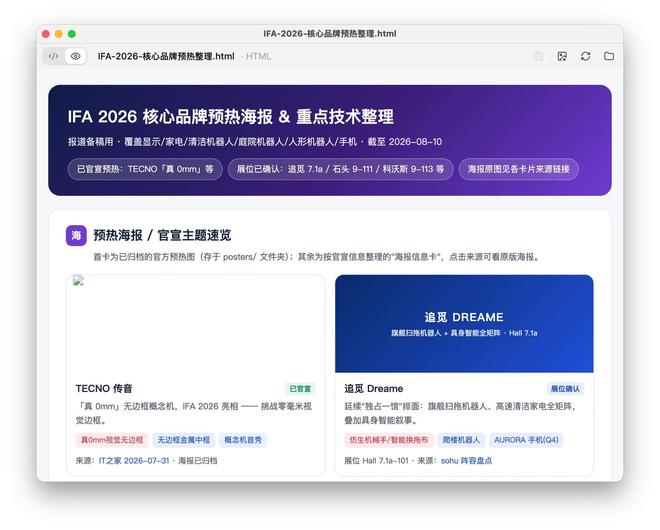Click the 追觅 DREAME poster banner
Viewport: 660px width, 530px height.
464,324
